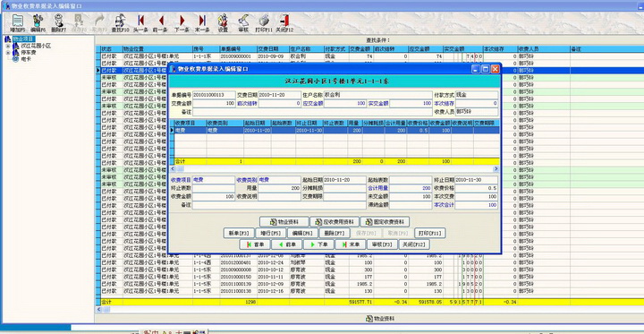Click the 新单[F3] button
Screen dimensions: 644x334
[x=239, y=233]
